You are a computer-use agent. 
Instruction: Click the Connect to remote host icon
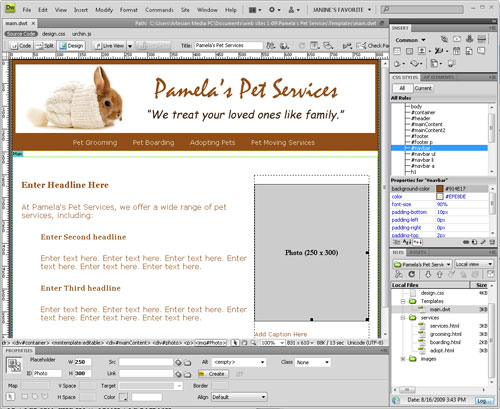click(x=399, y=274)
